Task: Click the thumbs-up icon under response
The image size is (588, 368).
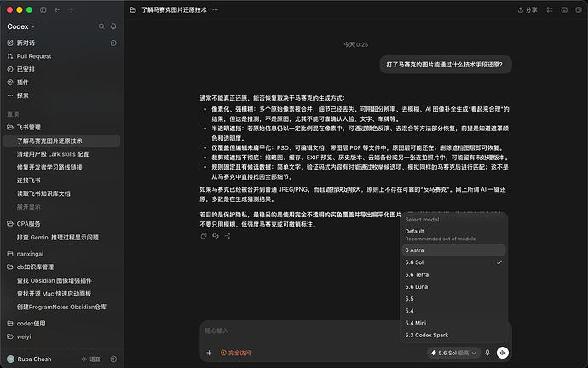Action: coord(216,236)
